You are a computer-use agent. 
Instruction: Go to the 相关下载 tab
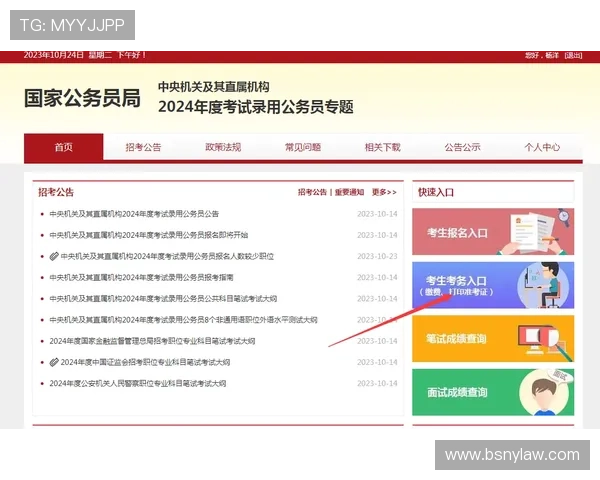[383, 147]
